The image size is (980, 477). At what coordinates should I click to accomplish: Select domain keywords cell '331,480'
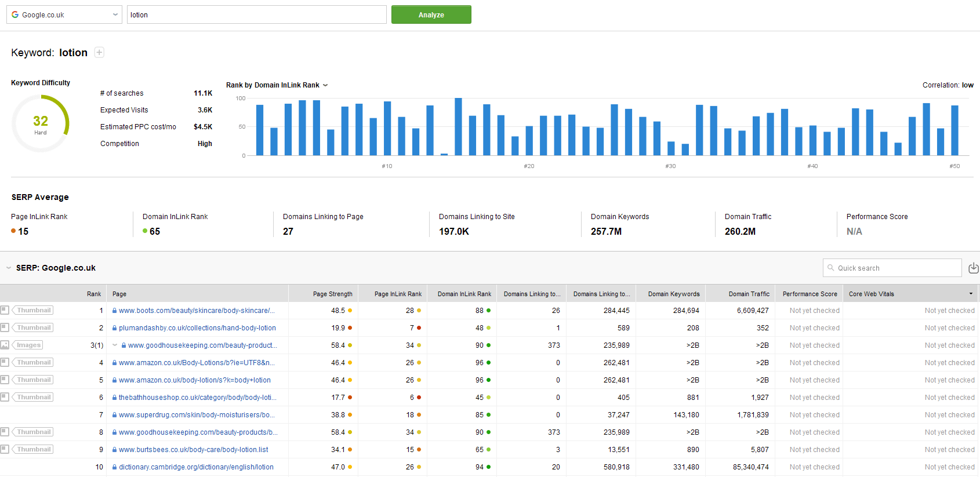click(x=686, y=467)
